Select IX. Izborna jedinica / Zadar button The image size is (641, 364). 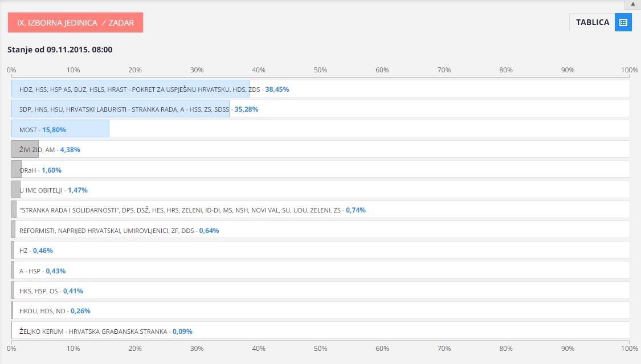(x=75, y=23)
